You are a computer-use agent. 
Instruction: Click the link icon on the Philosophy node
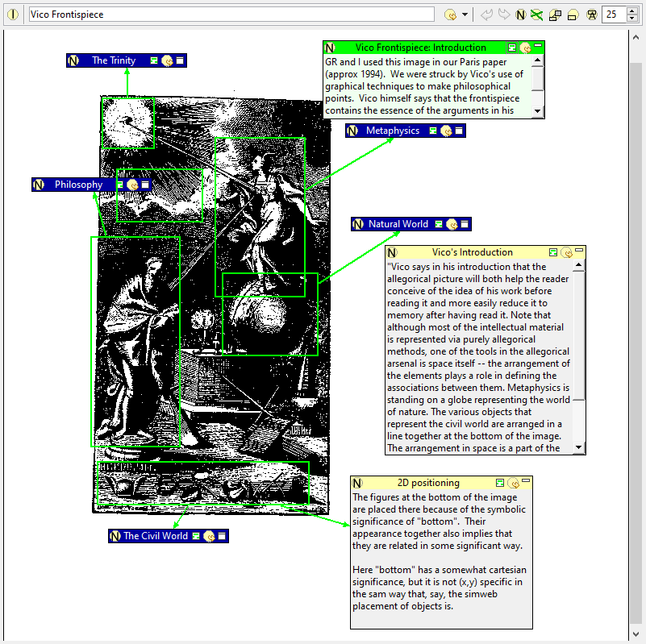pyautogui.click(x=132, y=185)
